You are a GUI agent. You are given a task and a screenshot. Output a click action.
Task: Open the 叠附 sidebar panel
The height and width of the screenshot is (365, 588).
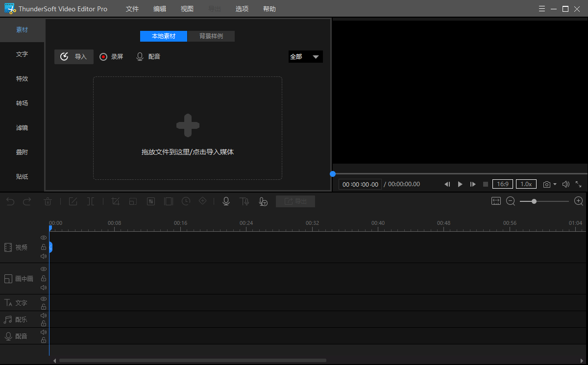coord(22,152)
